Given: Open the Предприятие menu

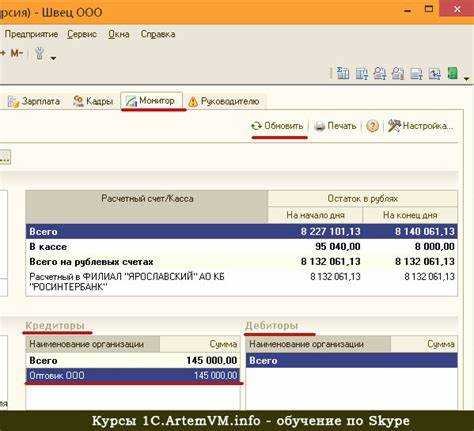Looking at the screenshot, I should tap(31, 34).
